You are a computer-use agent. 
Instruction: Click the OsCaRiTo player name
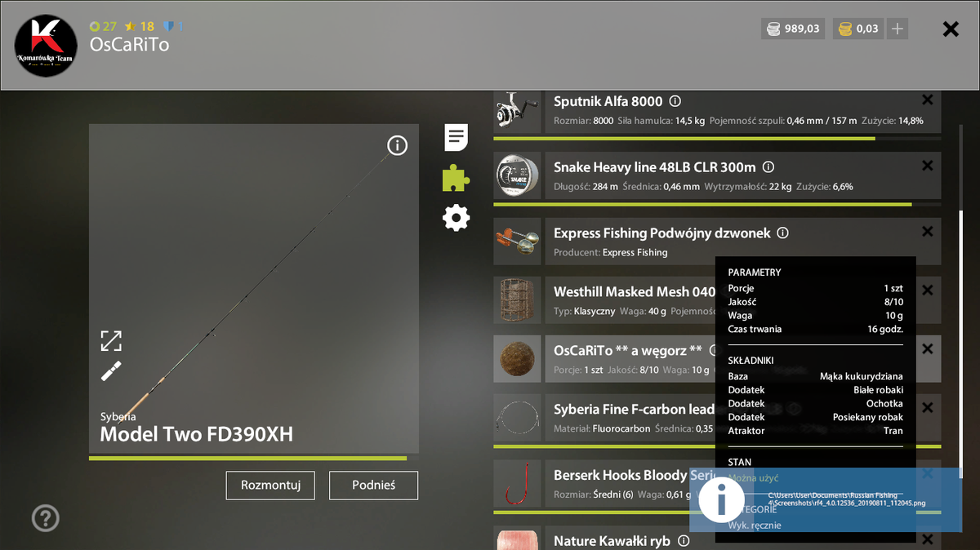tap(129, 45)
